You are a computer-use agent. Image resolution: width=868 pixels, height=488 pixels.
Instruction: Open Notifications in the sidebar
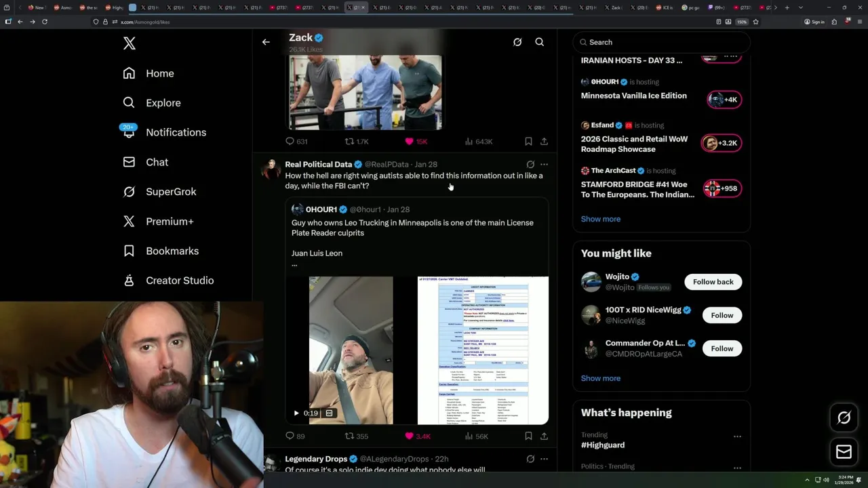[x=164, y=132]
